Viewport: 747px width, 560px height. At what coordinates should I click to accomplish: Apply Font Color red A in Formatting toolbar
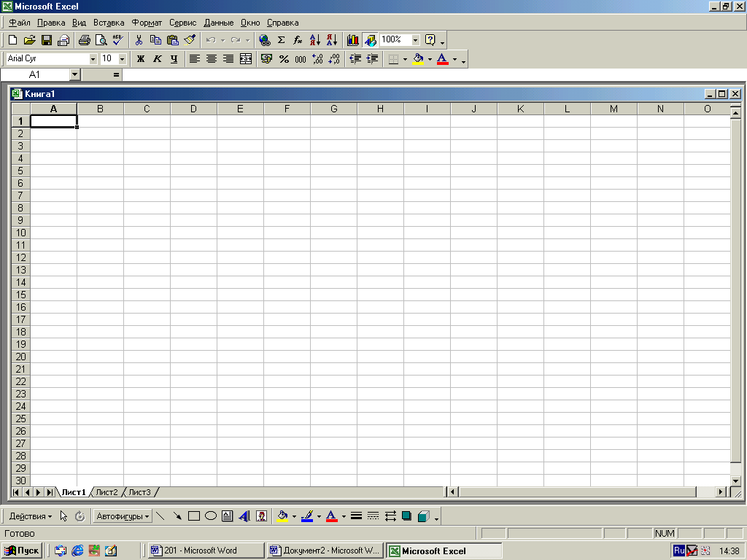[443, 59]
